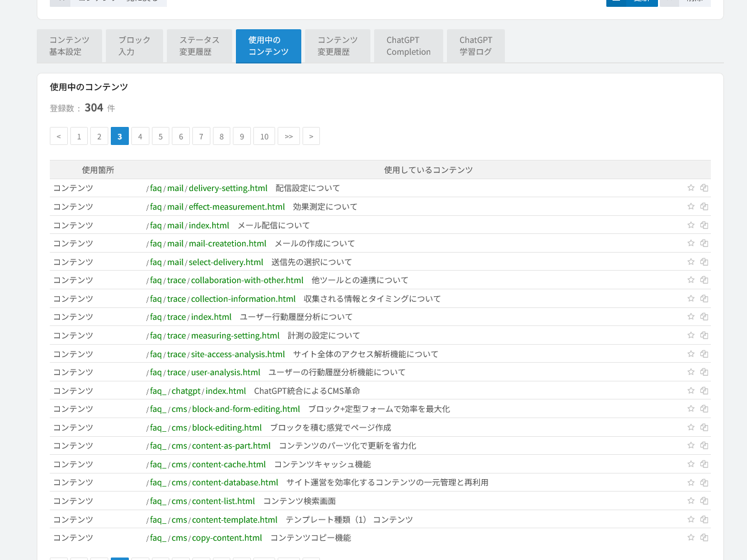
Task: Go to pagination page 2
Action: tap(99, 136)
